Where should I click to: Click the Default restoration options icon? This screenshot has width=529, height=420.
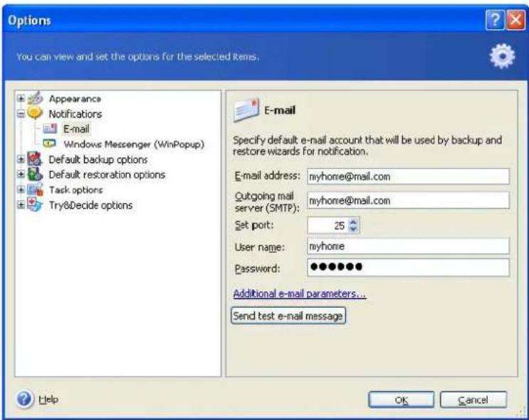point(35,174)
